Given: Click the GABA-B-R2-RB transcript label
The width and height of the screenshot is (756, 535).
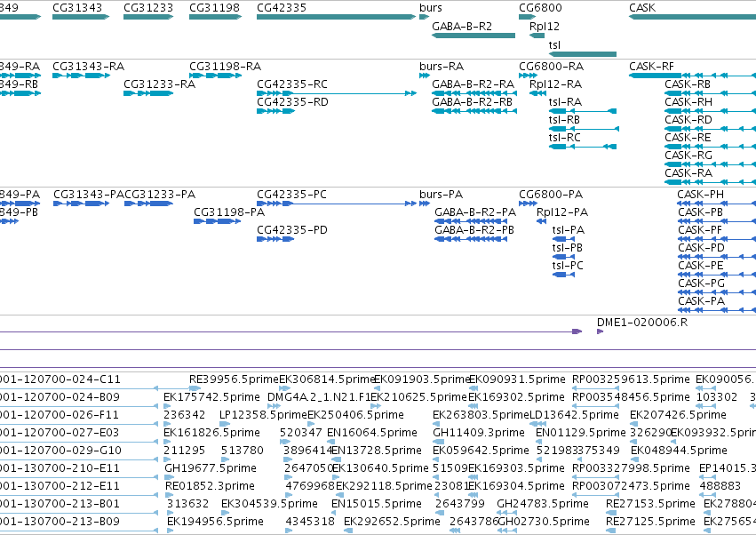Looking at the screenshot, I should (x=472, y=102).
